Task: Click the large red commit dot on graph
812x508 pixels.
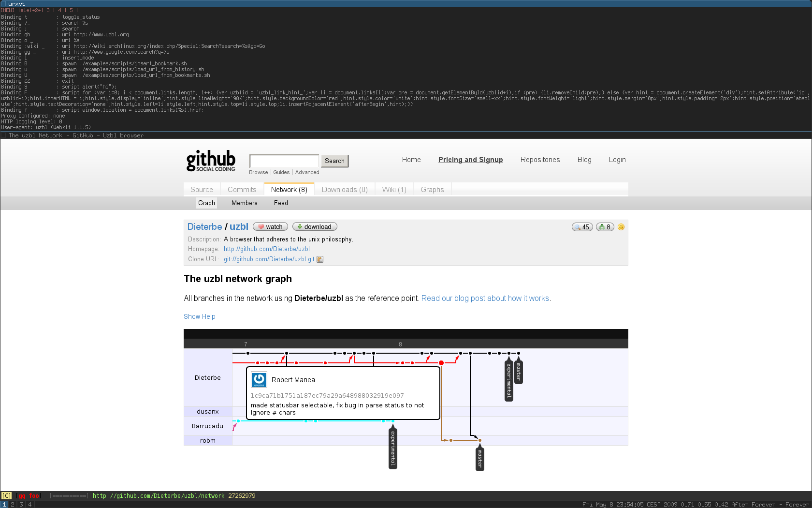Action: click(441, 363)
